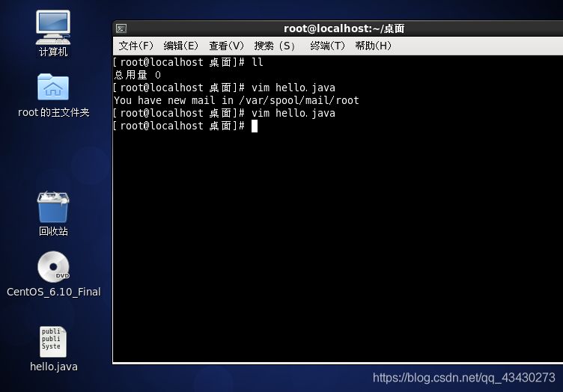This screenshot has height=392, width=563.
Task: Click the 'root 的主文件夹' label text
Action: click(53, 112)
